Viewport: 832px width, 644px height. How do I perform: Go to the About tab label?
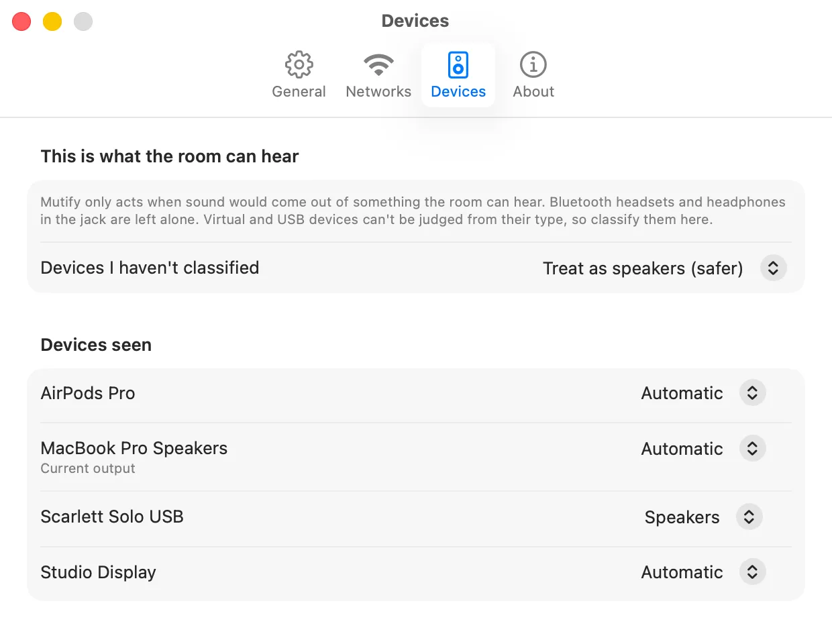pos(533,92)
